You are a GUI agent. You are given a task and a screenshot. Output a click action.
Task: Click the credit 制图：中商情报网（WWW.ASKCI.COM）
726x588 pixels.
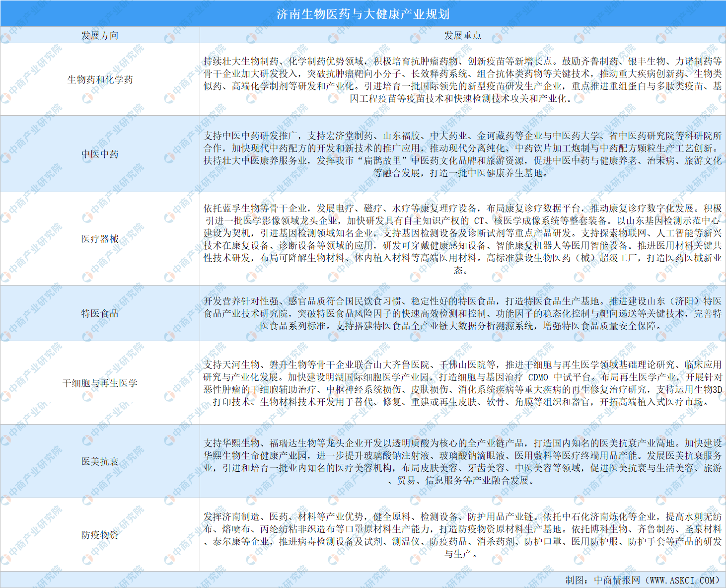pyautogui.click(x=643, y=580)
